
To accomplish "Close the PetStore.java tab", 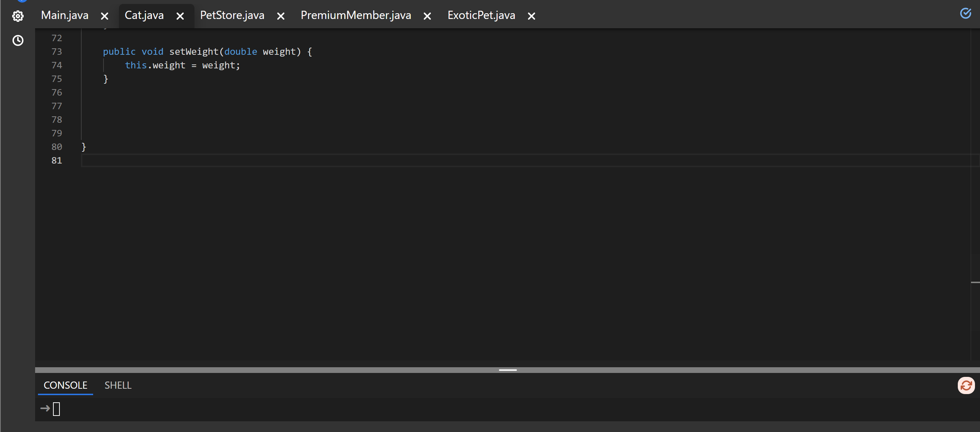I will click(281, 16).
